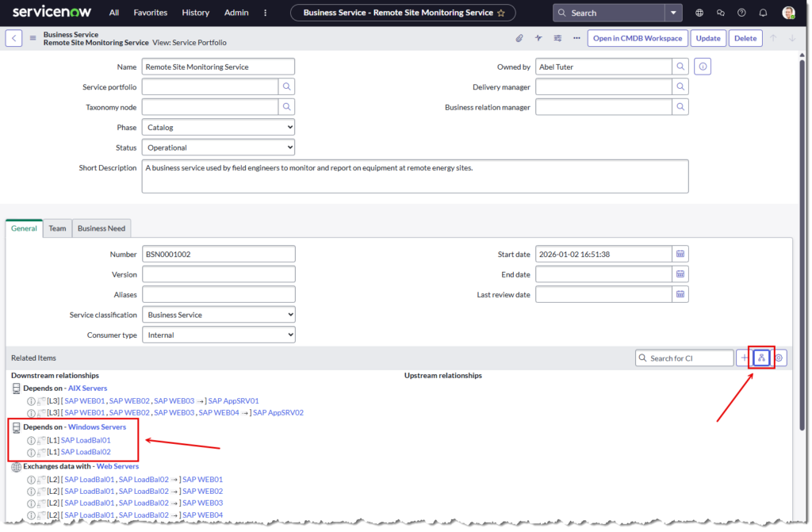Favorite this record using the star icon
Viewport: 812px width, 532px height.
click(x=500, y=13)
